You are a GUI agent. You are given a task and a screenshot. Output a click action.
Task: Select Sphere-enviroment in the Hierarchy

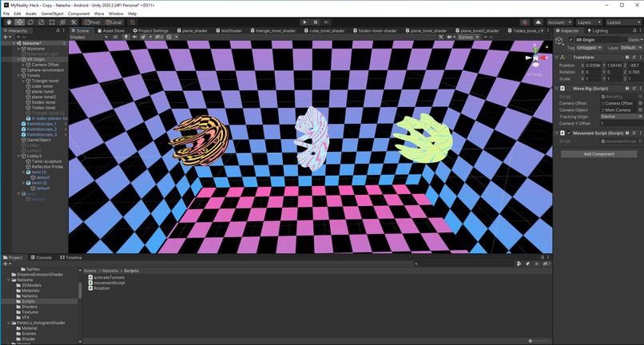coord(46,70)
